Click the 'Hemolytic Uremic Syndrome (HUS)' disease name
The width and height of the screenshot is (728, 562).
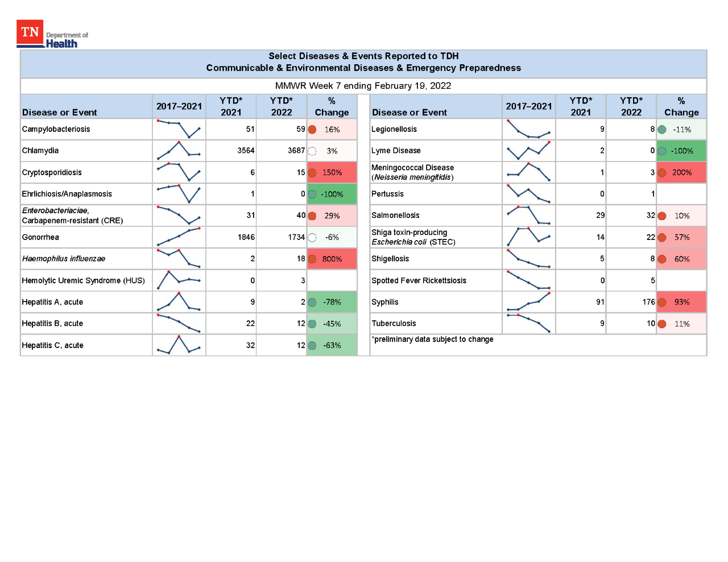(83, 280)
